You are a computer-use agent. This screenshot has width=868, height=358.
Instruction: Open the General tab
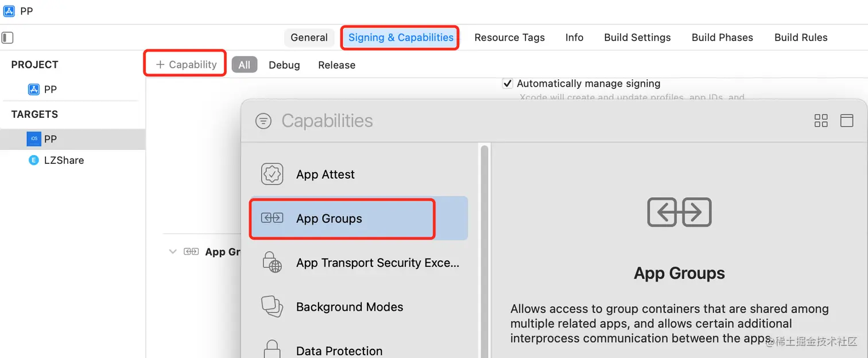[x=309, y=37]
